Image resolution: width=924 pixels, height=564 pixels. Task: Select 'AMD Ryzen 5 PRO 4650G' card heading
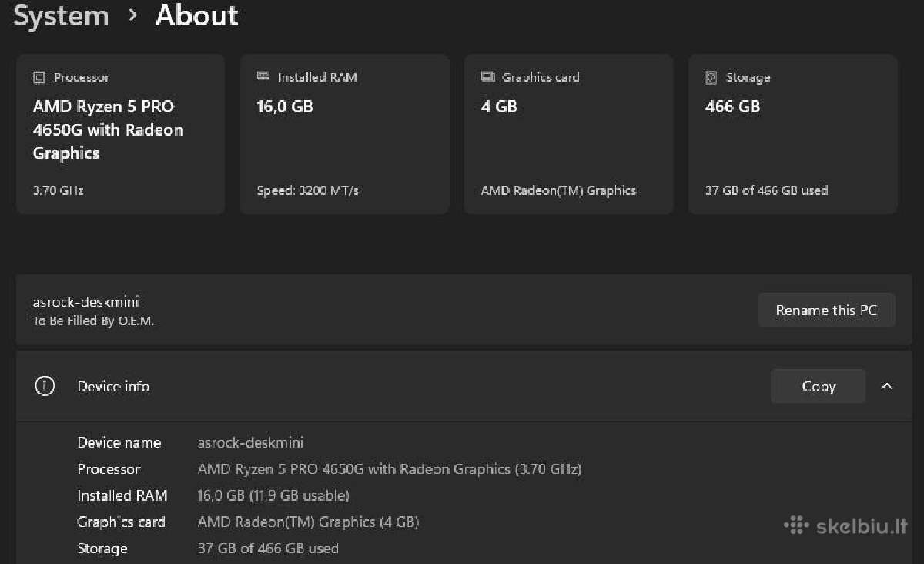click(108, 129)
